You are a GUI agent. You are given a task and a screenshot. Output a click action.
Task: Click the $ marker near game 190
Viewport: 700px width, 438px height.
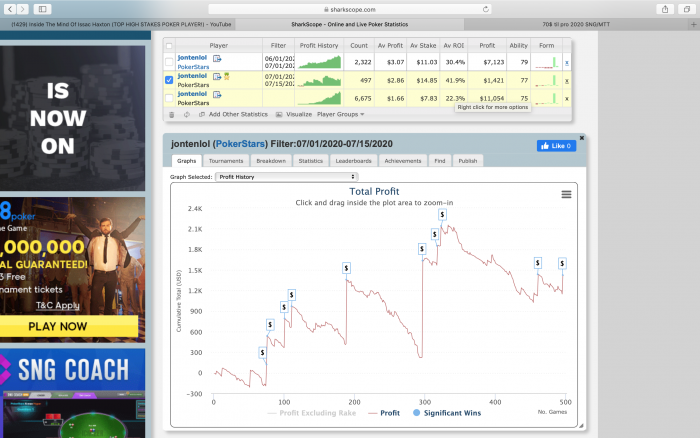coord(346,268)
